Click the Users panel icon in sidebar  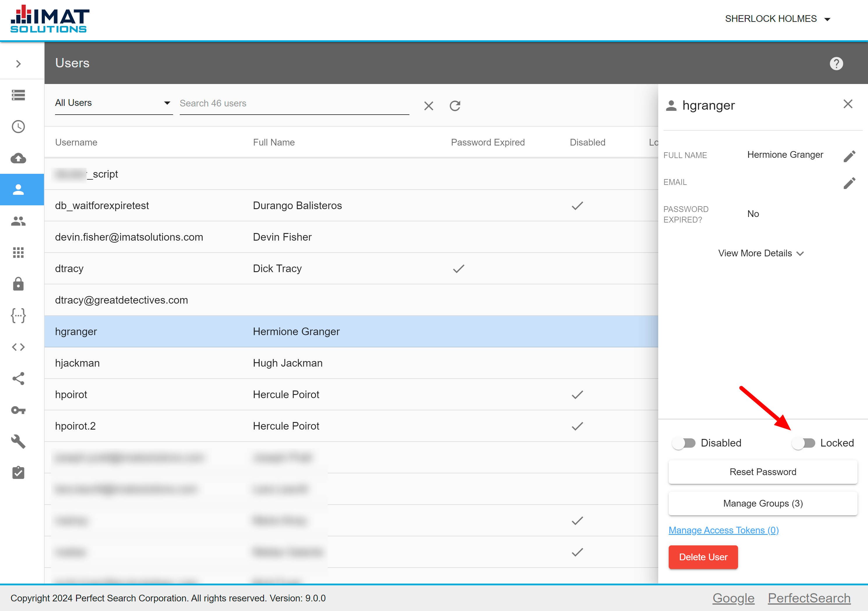point(18,189)
